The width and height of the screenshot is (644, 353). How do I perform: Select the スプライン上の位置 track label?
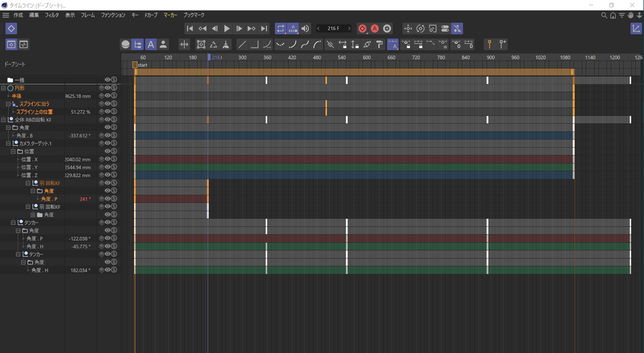tap(34, 112)
